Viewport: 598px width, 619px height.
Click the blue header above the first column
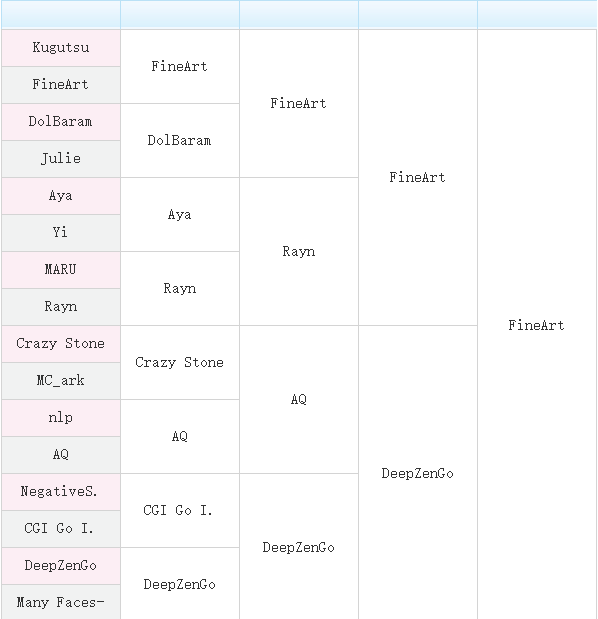(x=61, y=15)
